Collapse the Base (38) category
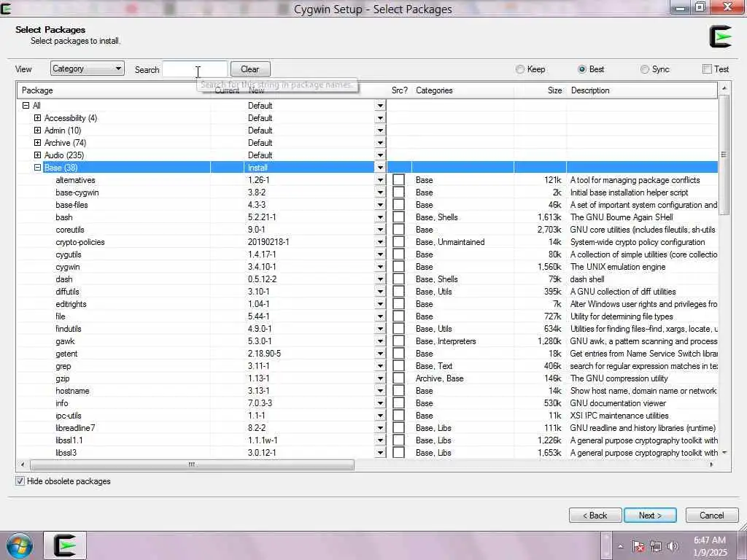The width and height of the screenshot is (747, 560). (38, 168)
